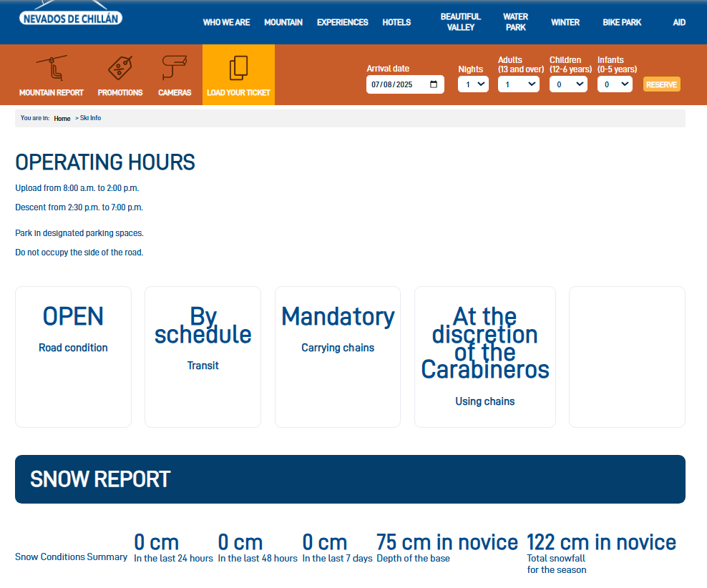Open the Who We Are menu
Screen dimensions: 707x588
(x=226, y=22)
